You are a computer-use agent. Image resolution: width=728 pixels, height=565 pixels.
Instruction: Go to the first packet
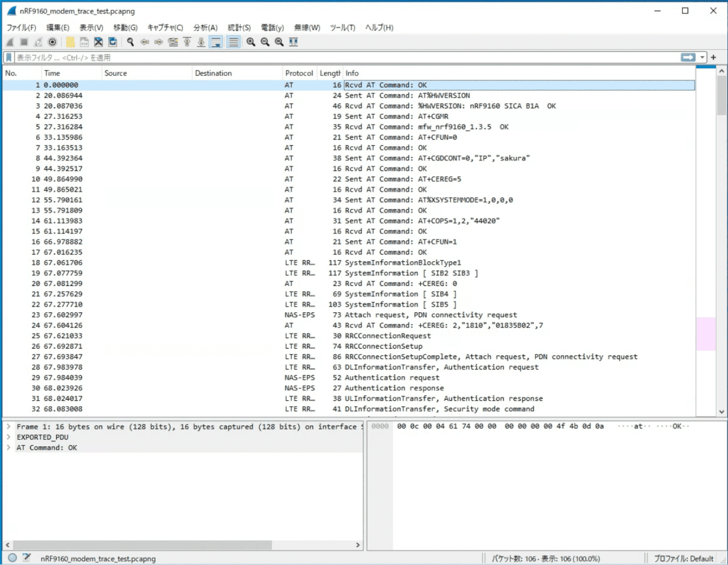(x=187, y=42)
